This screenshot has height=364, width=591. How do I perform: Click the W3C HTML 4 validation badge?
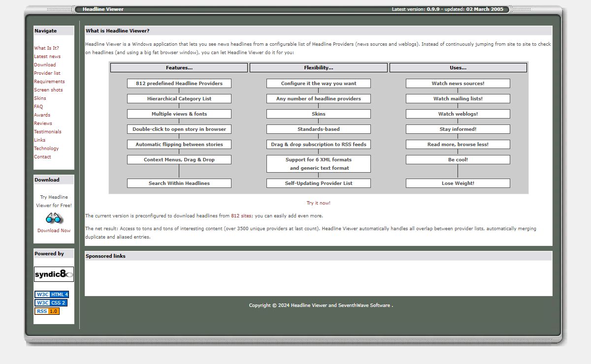point(52,295)
